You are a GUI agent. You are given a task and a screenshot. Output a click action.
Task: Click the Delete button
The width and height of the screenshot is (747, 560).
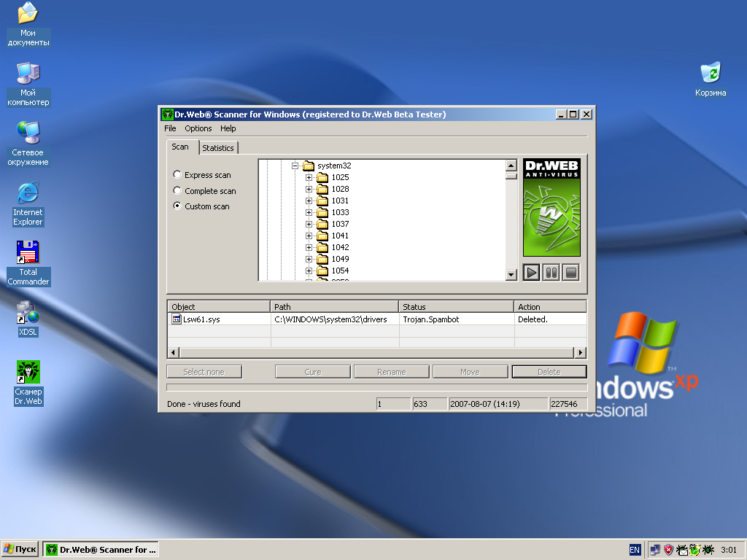coord(549,372)
